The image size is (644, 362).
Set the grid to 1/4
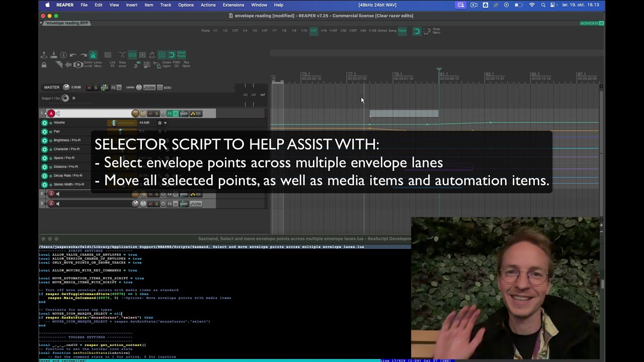coord(245,30)
